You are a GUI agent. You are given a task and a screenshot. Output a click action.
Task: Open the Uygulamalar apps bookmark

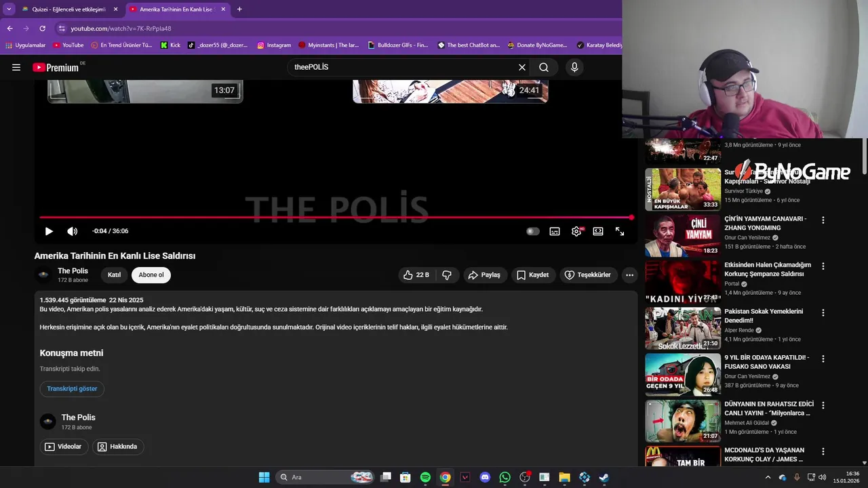25,45
